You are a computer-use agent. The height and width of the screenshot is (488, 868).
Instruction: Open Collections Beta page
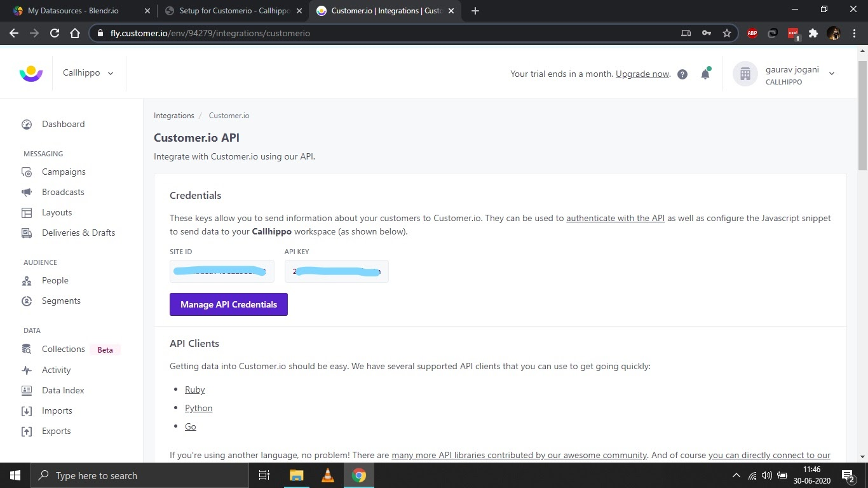[x=64, y=349]
